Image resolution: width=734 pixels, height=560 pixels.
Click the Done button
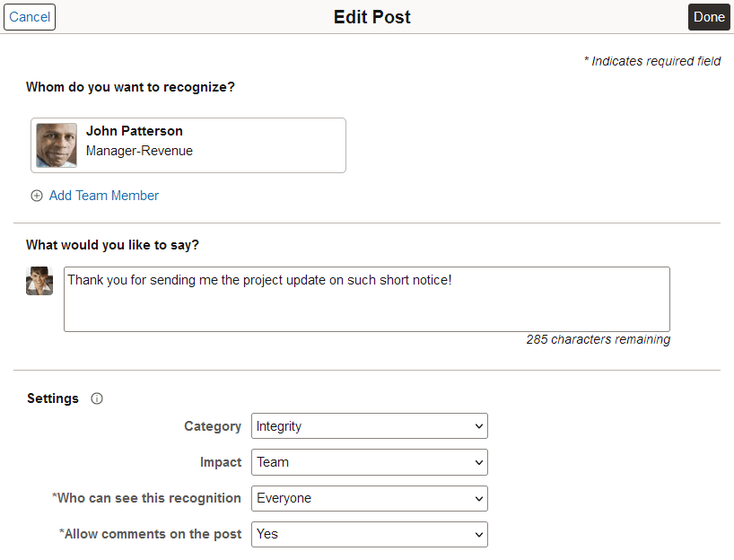[x=709, y=16]
